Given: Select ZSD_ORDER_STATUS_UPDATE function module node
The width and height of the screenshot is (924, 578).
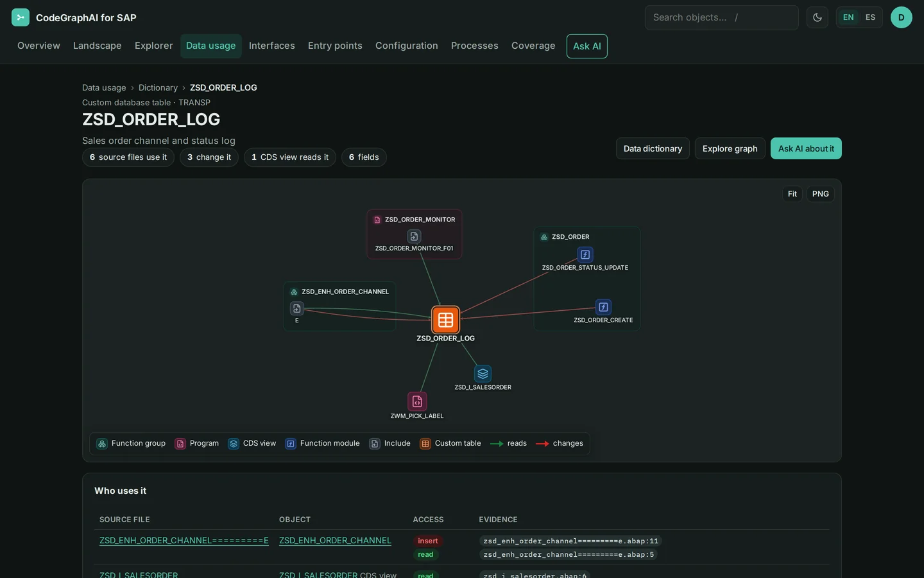Looking at the screenshot, I should point(585,254).
